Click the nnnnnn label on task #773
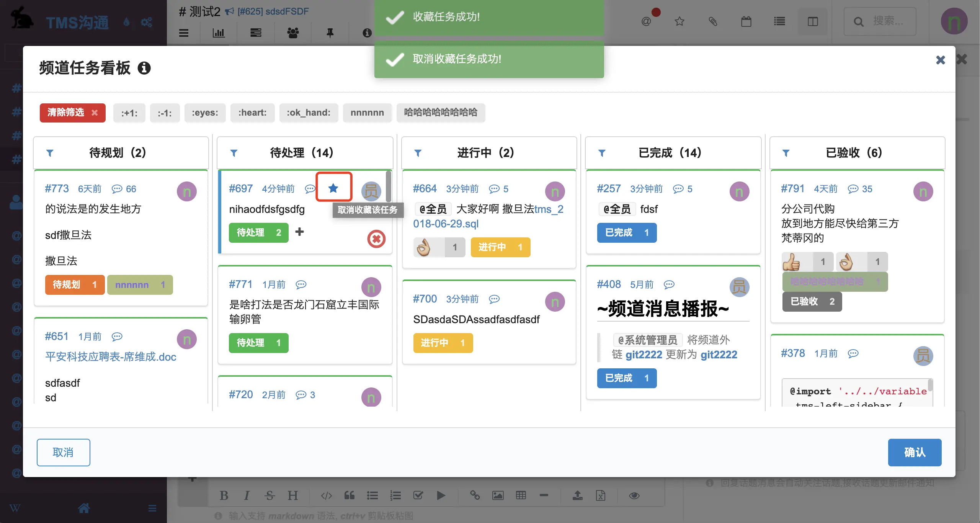980x523 pixels. tap(140, 285)
